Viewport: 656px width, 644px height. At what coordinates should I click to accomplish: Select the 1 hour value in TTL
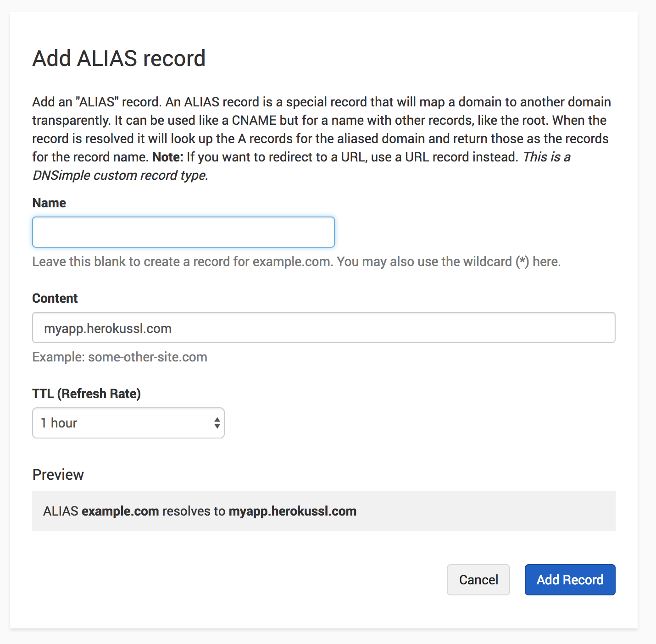coord(59,423)
